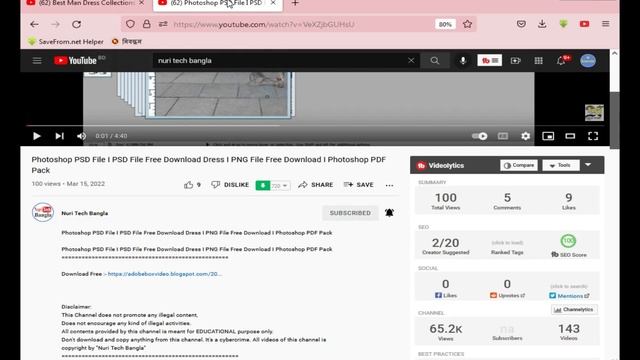Image resolution: width=640 pixels, height=360 pixels.
Task: Click the Channelytics button
Action: [574, 310]
